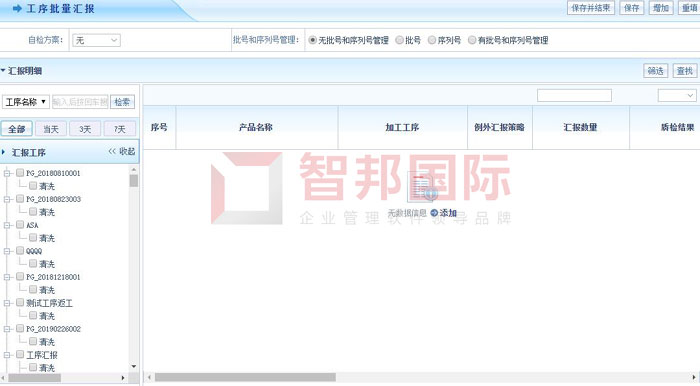Select the 有批号和序列号管理 radio option
The height and width of the screenshot is (386, 700).
pos(472,40)
